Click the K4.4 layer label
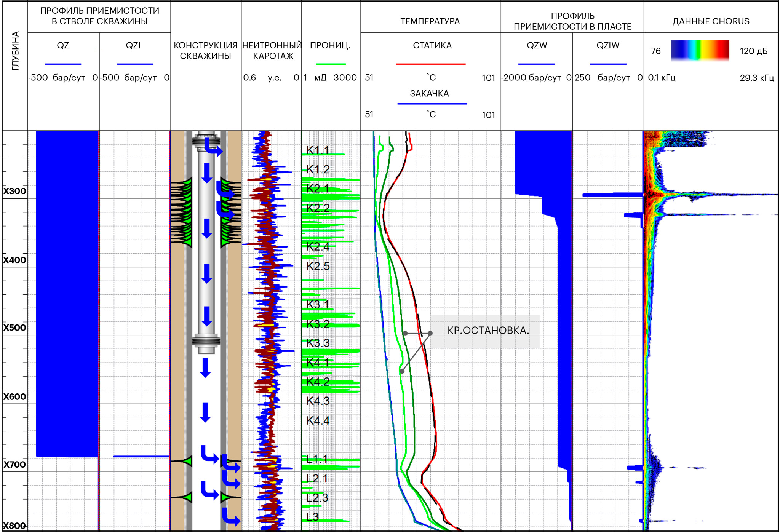Image resolution: width=780 pixels, height=532 pixels. point(318,421)
